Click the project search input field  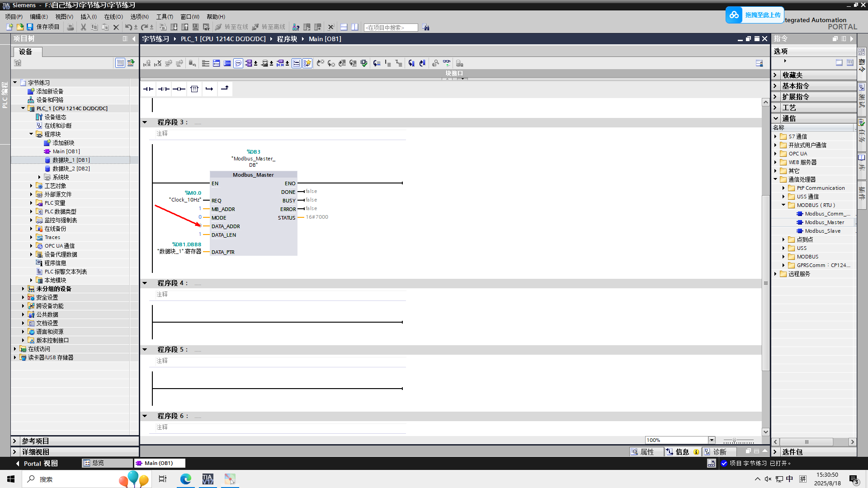391,28
